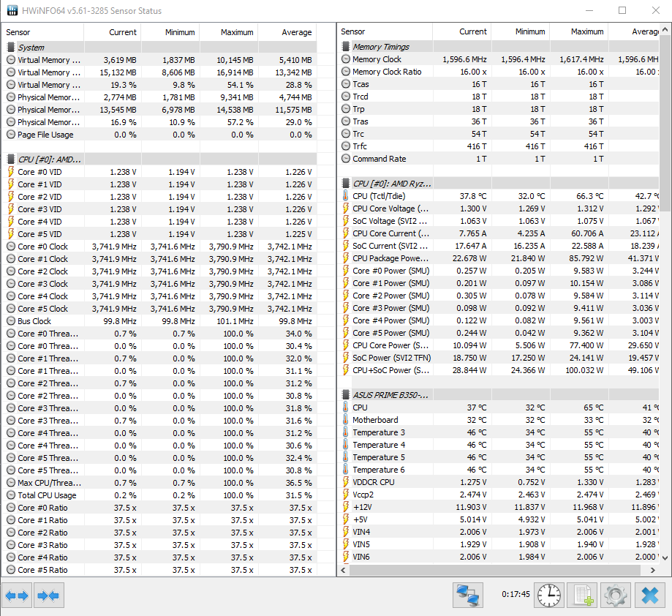Click the left panel Average column header
672x616 pixels.
coord(287,32)
